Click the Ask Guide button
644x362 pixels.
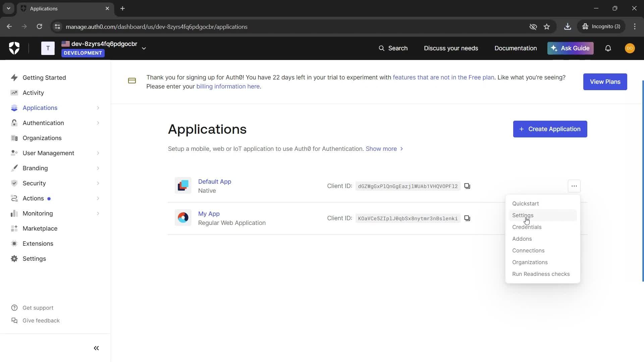[571, 48]
